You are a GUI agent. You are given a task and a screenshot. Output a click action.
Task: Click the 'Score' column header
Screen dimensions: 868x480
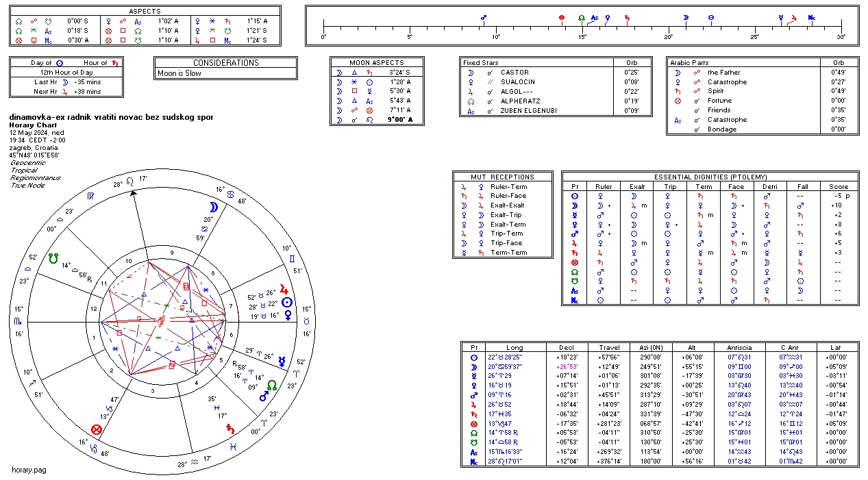point(838,187)
